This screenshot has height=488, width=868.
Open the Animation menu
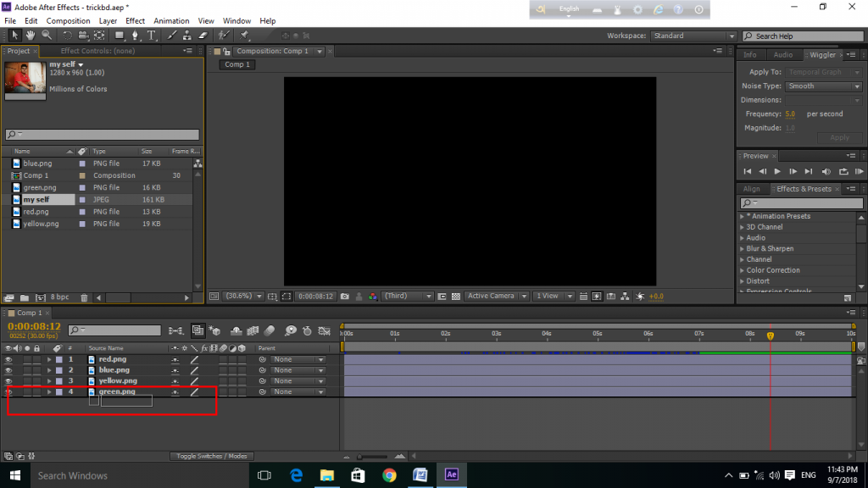pyautogui.click(x=171, y=21)
